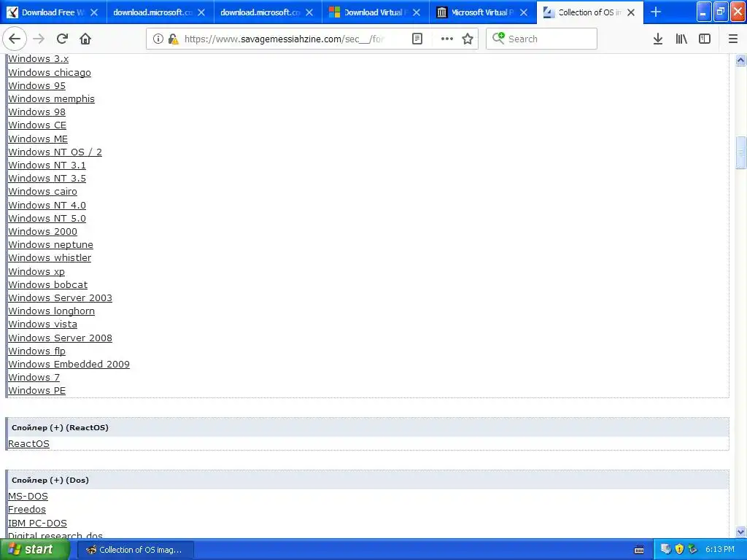The height and width of the screenshot is (560, 747).
Task: Open the Windows chicago link
Action: tap(50, 72)
